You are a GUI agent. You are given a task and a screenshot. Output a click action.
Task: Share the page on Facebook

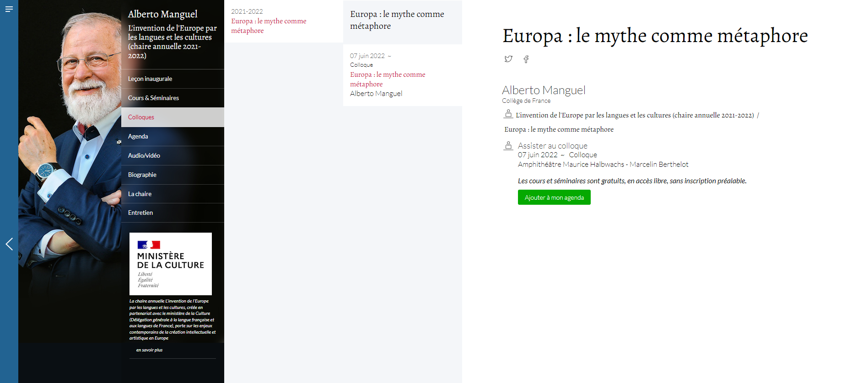click(x=526, y=59)
